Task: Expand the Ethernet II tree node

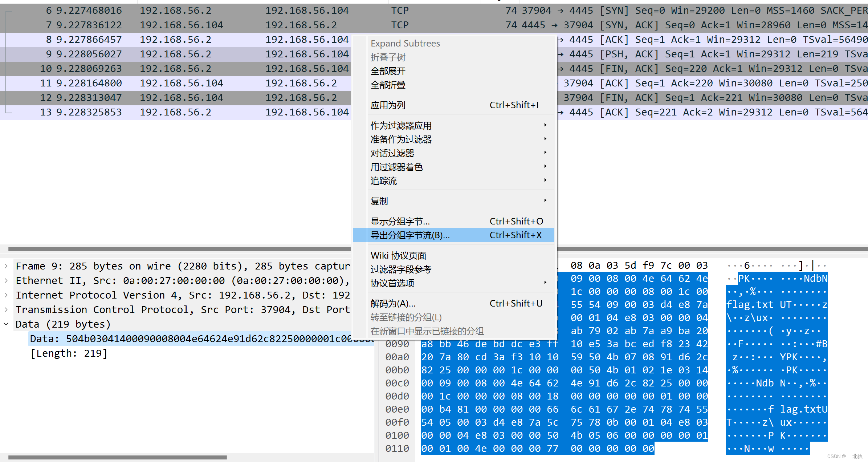Action: tap(6, 281)
